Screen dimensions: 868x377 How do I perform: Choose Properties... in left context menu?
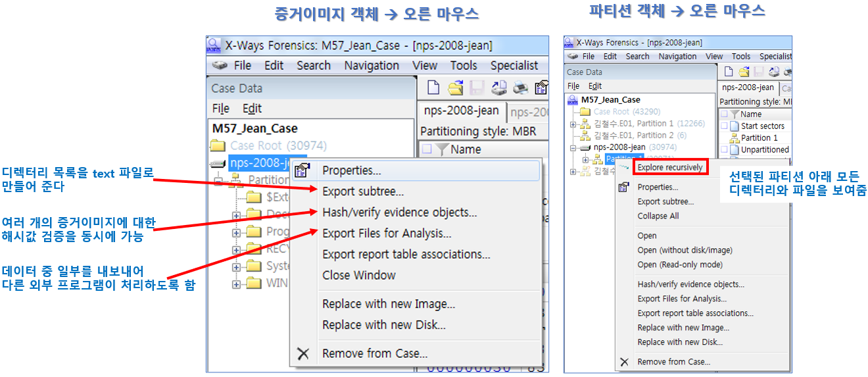415,171
